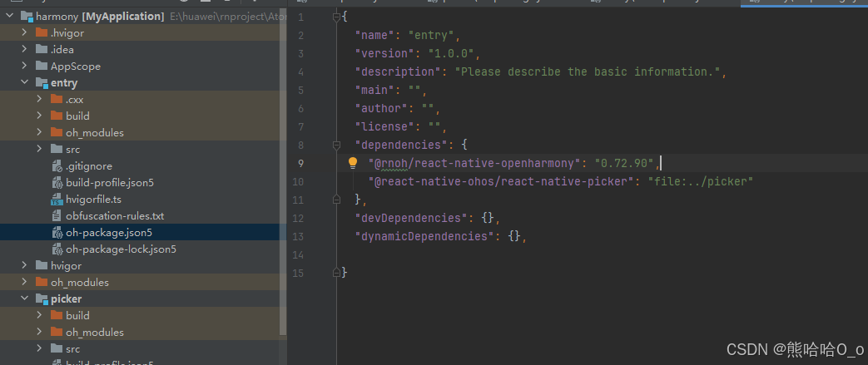The image size is (868, 365).
Task: Select the entry module folder icon
Action: [42, 83]
